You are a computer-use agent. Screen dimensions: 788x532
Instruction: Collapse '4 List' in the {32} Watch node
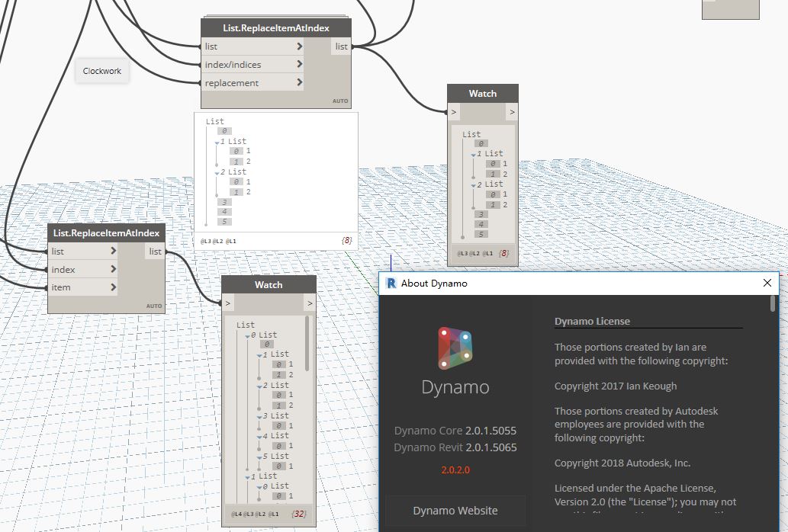pyautogui.click(x=259, y=437)
